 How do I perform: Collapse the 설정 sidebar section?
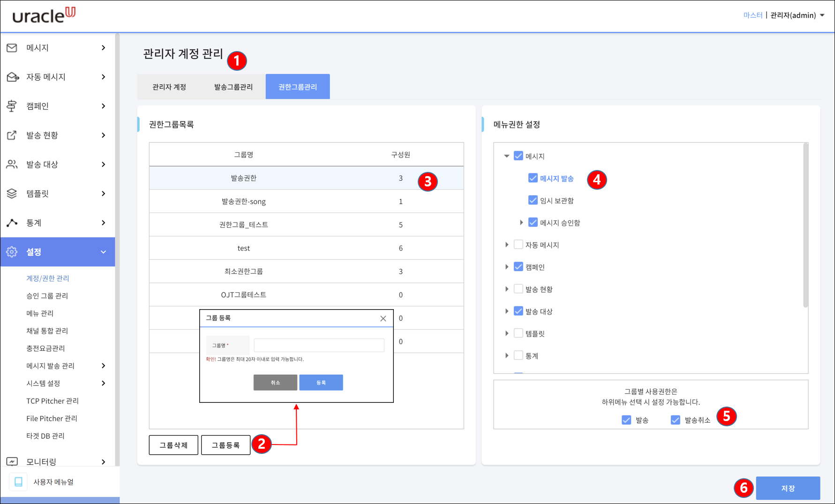pyautogui.click(x=104, y=252)
